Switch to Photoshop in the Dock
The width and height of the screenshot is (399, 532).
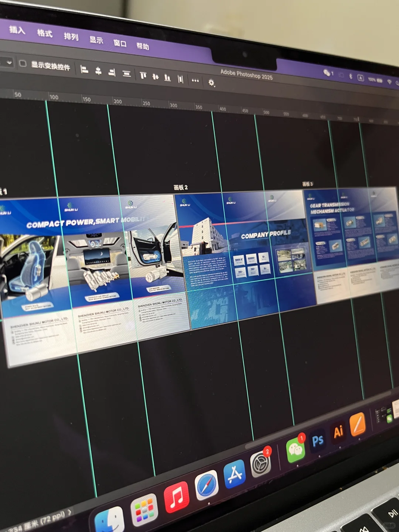pyautogui.click(x=318, y=440)
